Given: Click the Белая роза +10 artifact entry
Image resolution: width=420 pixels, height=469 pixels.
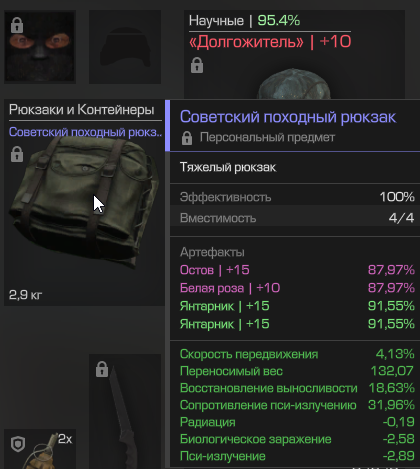Looking at the screenshot, I should click(297, 288).
